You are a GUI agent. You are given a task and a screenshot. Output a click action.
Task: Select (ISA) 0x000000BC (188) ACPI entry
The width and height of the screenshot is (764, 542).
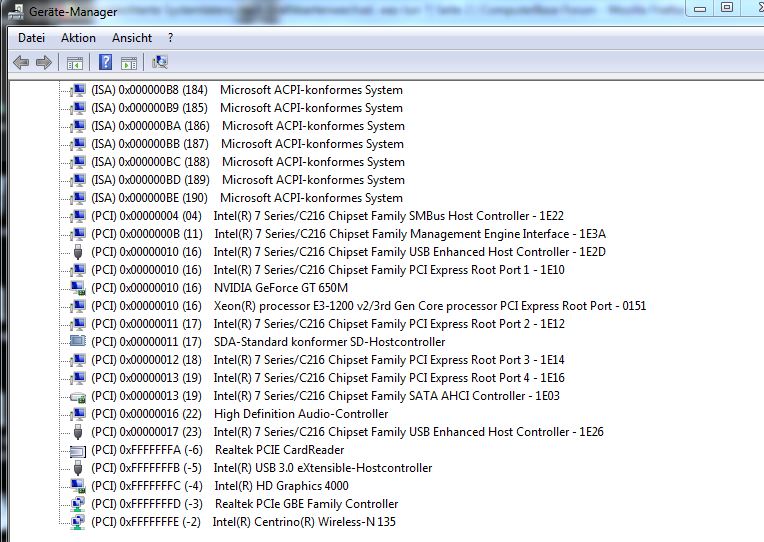tap(248, 162)
